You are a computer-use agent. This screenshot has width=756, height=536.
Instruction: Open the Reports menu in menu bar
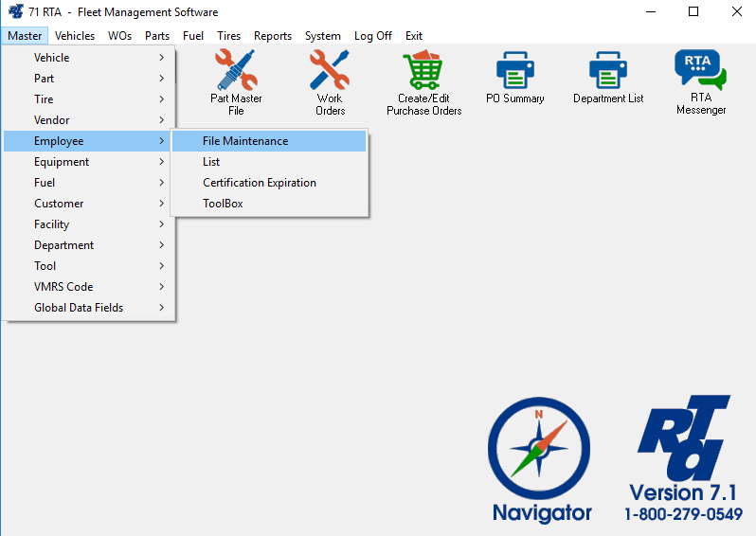tap(273, 36)
